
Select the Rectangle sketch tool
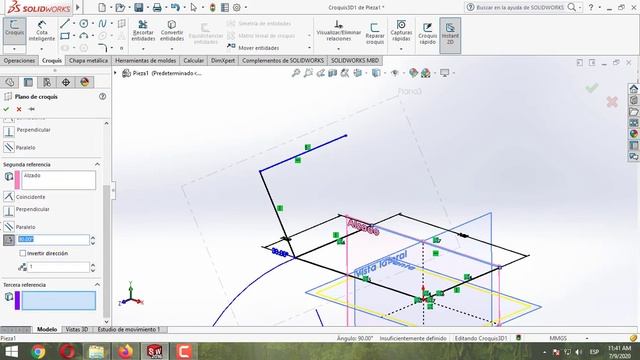64,36
